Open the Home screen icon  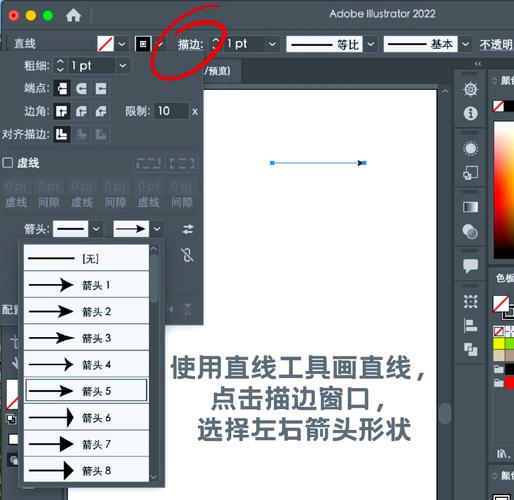coord(73,15)
